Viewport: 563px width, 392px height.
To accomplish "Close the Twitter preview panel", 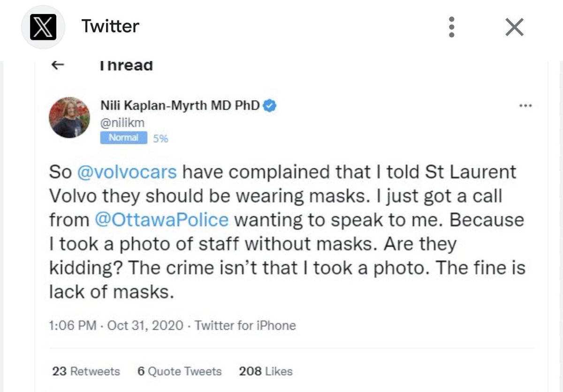I will click(x=515, y=27).
